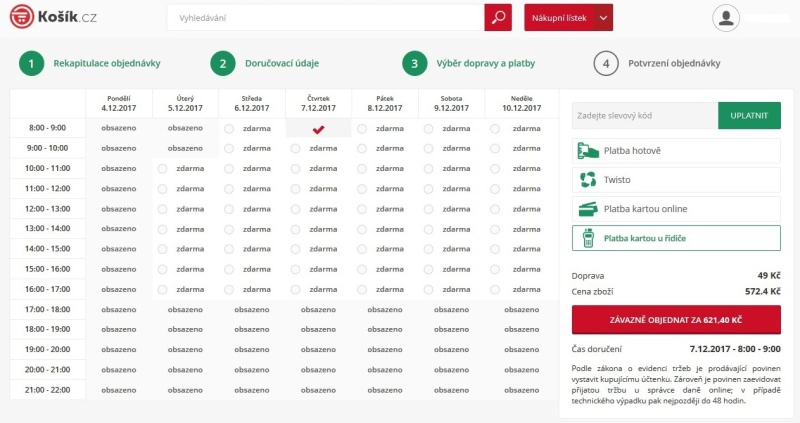
Task: Click the 12:00 - 13:00 time row label
Action: tap(47, 209)
